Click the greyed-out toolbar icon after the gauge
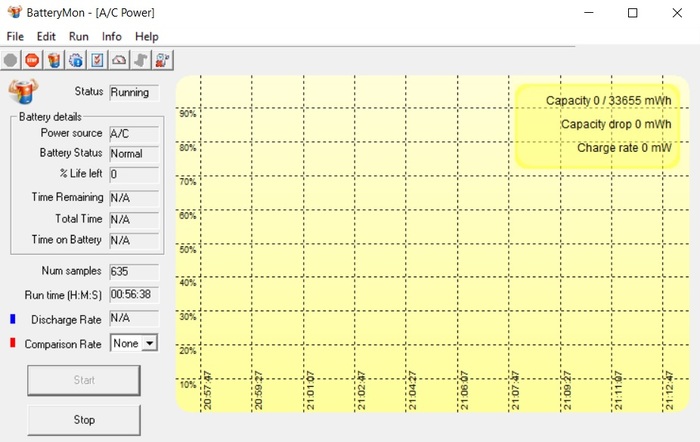The image size is (700, 442). (x=142, y=60)
